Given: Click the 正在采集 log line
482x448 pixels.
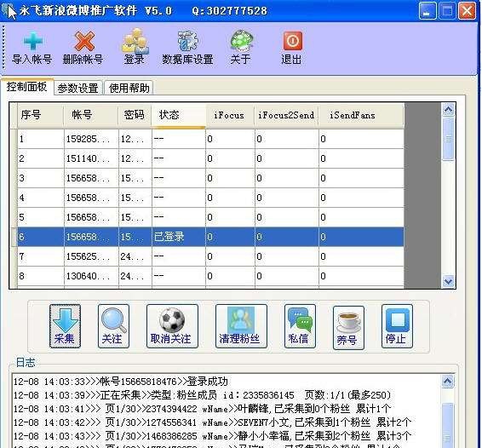Looking at the screenshot, I should pos(203,395).
